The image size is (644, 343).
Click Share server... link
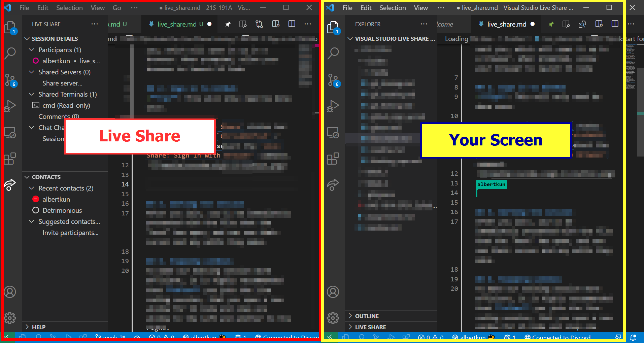tap(62, 83)
